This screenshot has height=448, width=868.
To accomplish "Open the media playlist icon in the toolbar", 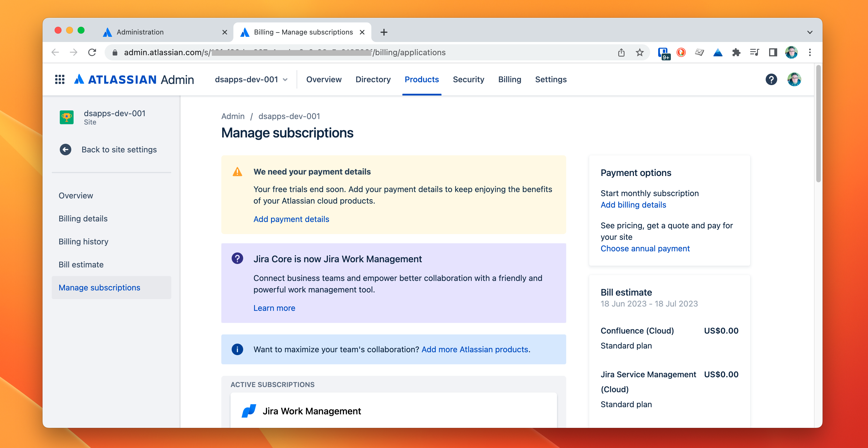I will pyautogui.click(x=754, y=52).
